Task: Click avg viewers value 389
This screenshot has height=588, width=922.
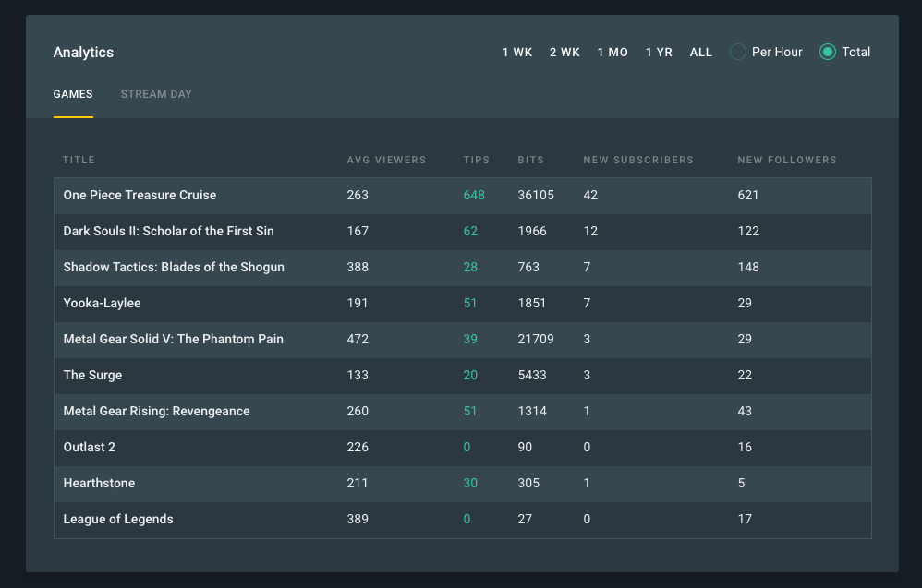Action: (358, 520)
